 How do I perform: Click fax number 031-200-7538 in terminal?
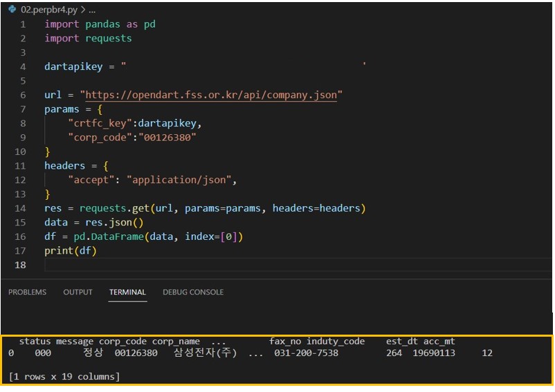pos(306,353)
